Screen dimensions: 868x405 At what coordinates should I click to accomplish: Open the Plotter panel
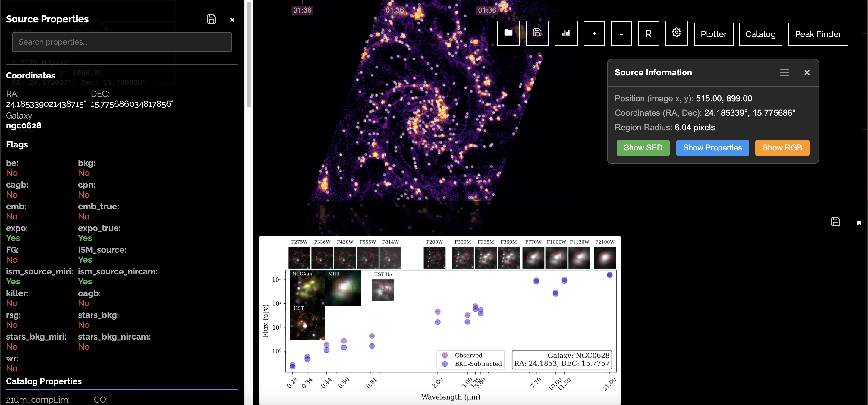pos(713,34)
